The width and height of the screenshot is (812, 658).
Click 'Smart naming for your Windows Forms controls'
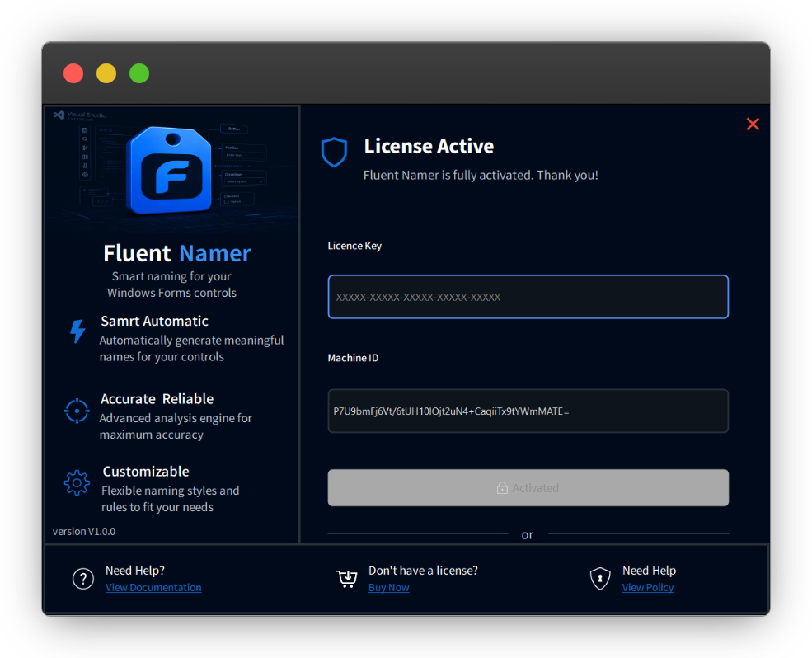172,284
